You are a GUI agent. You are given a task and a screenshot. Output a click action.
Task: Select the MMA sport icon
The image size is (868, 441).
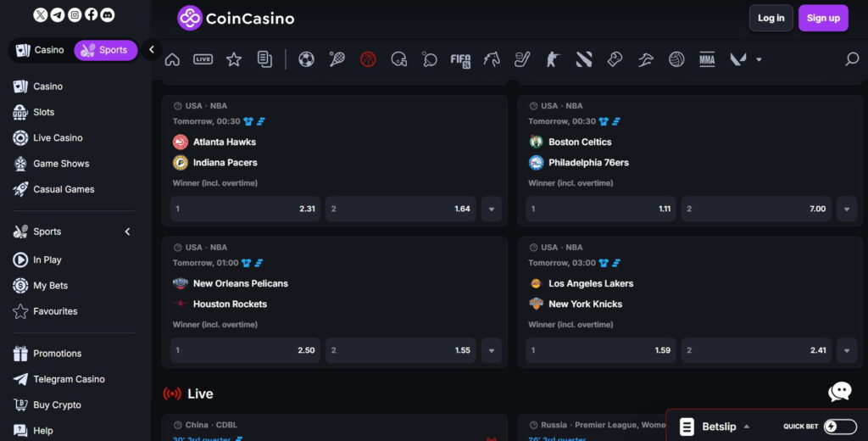pyautogui.click(x=707, y=59)
